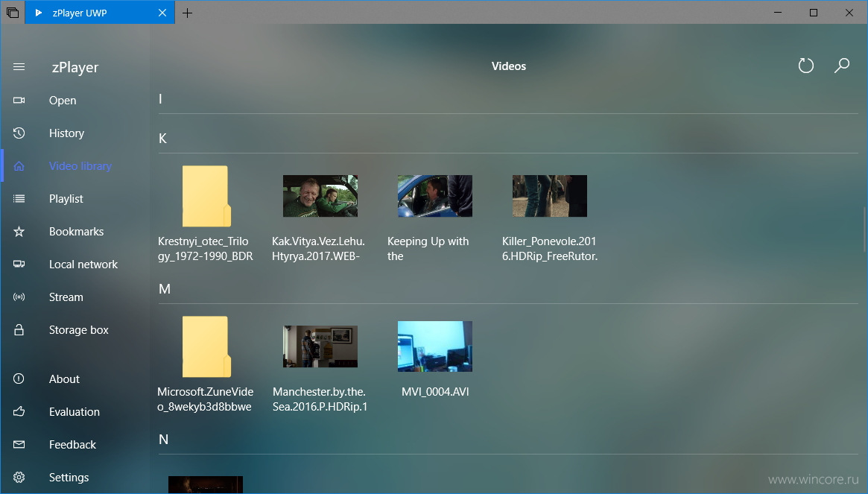Click the Video library home icon
Viewport: 868px width, 494px height.
pos(19,165)
